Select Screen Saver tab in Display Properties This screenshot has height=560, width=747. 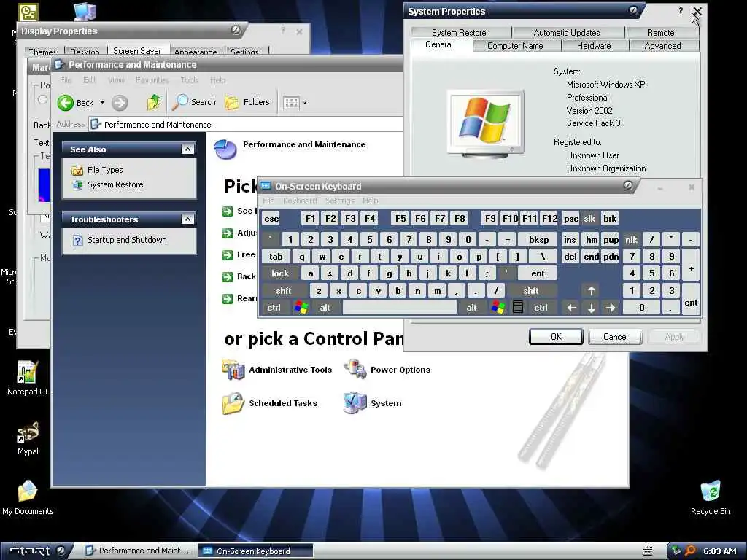(136, 50)
